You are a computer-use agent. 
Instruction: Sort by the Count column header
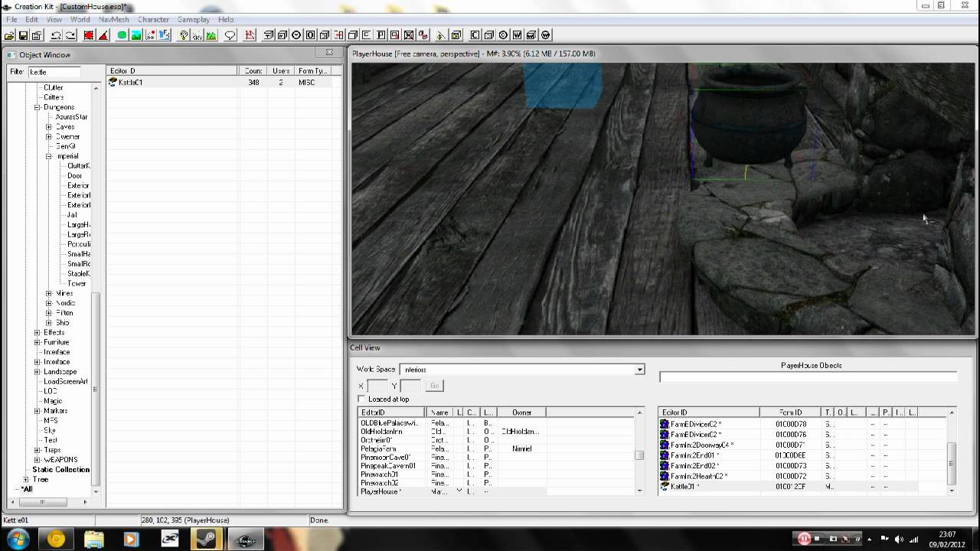(253, 71)
